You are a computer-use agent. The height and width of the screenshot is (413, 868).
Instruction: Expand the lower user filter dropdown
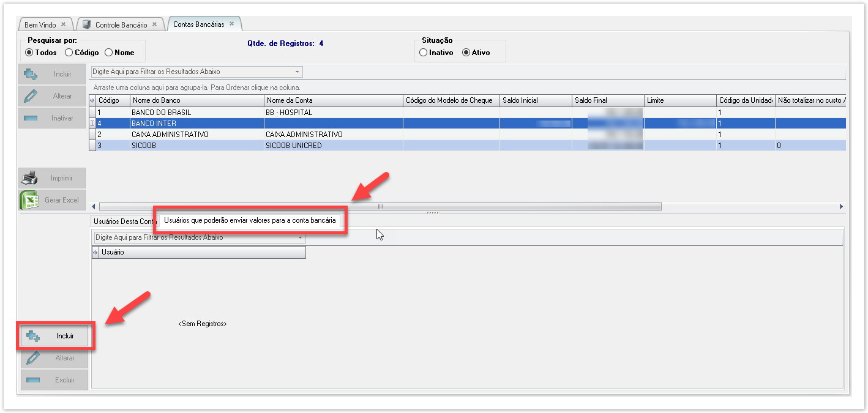point(300,237)
